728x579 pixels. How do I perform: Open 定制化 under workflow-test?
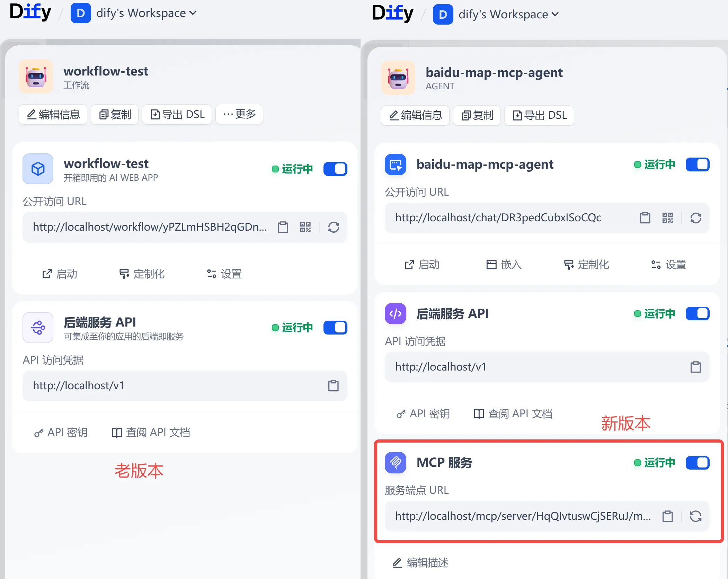(x=142, y=274)
